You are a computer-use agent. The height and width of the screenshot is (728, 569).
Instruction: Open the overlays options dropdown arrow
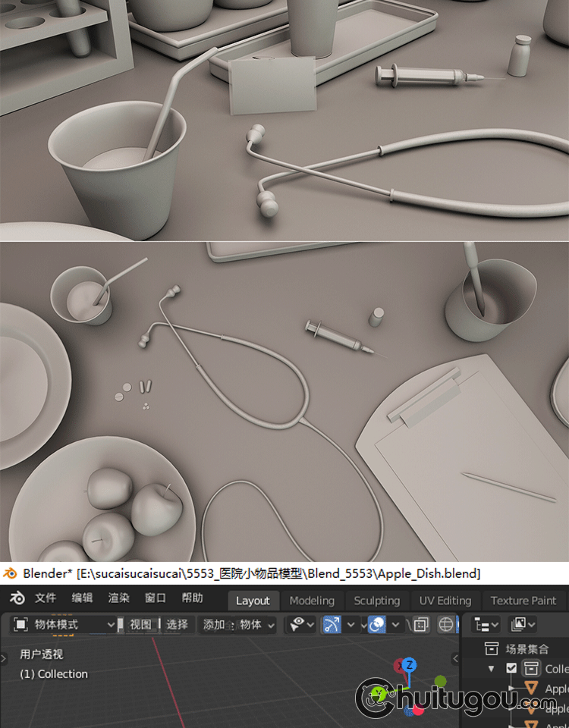(395, 625)
